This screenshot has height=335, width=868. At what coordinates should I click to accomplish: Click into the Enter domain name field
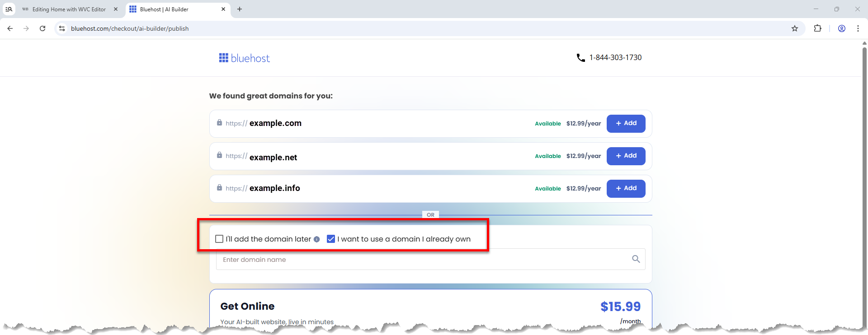pos(430,259)
